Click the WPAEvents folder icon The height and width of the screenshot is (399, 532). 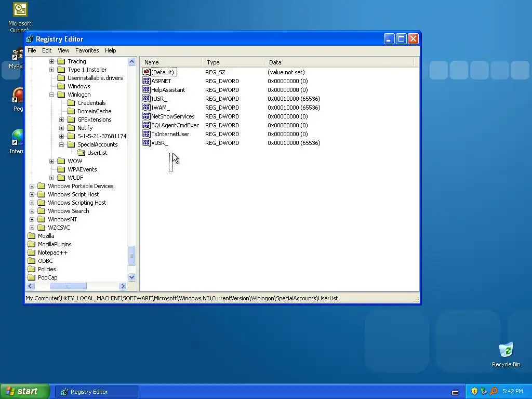61,169
